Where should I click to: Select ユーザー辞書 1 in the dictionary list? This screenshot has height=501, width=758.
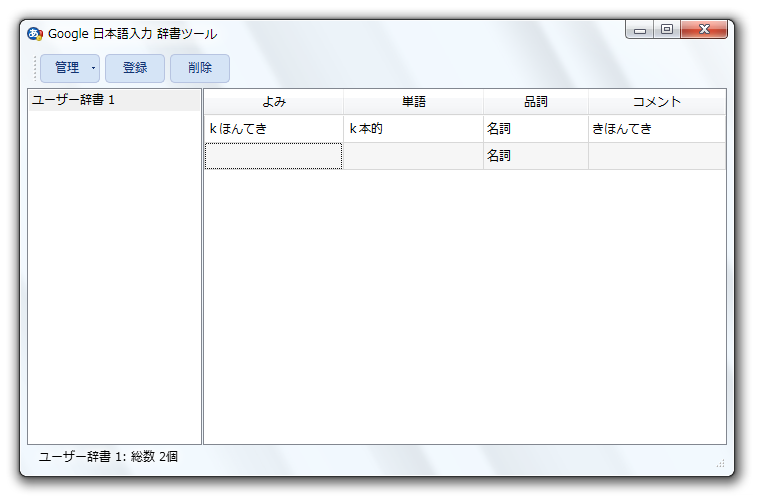click(x=114, y=100)
